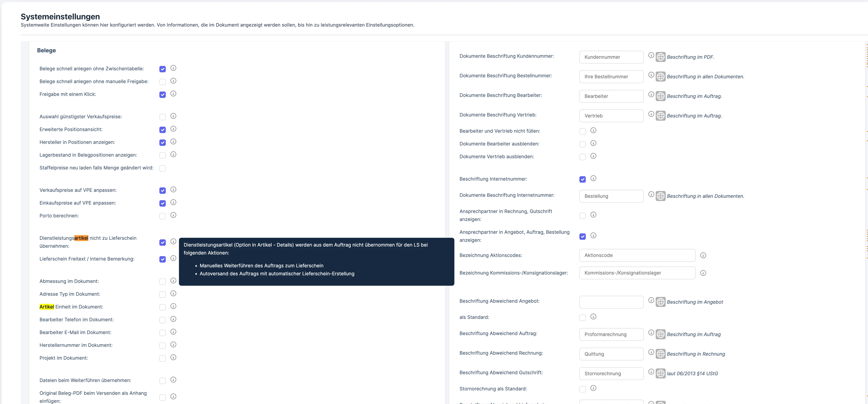Open translation globe for Dokumente Beschriftung Kundennummer
The height and width of the screenshot is (404, 868).
coord(660,57)
